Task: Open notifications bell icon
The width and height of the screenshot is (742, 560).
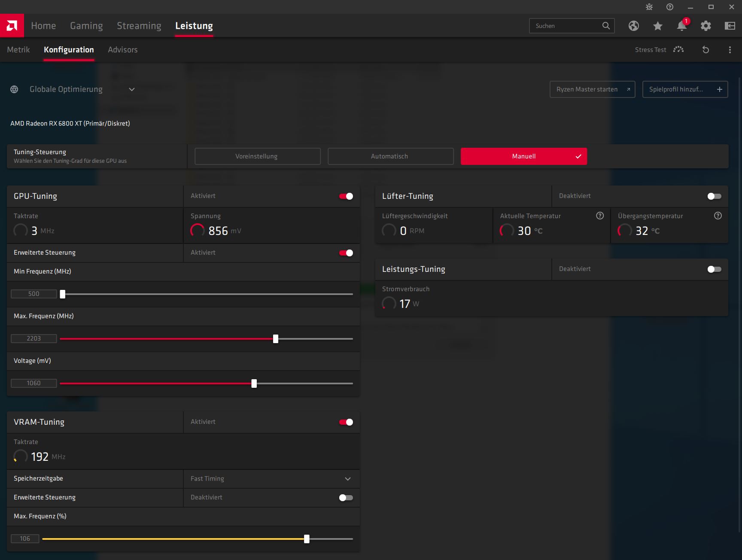Action: coord(682,25)
